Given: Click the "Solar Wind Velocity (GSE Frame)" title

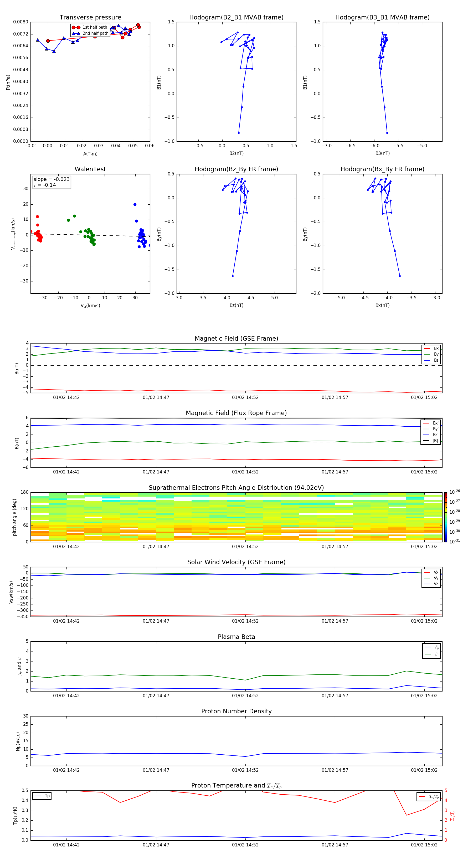Looking at the screenshot, I should (236, 562).
